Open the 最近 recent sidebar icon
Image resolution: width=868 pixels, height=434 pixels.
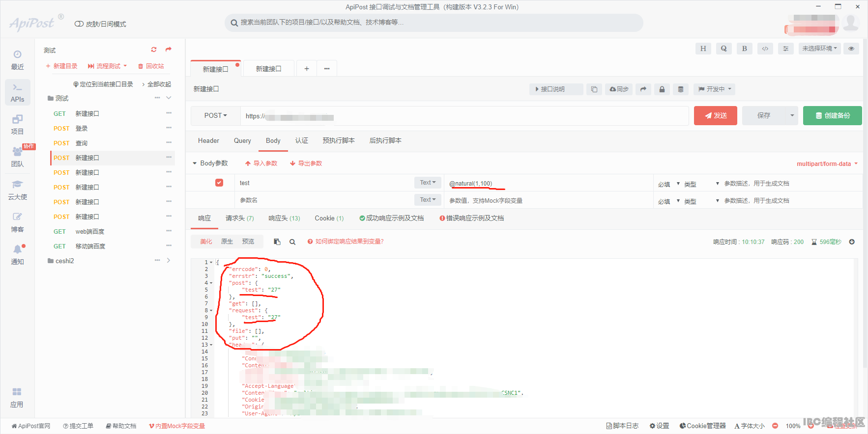(x=17, y=60)
